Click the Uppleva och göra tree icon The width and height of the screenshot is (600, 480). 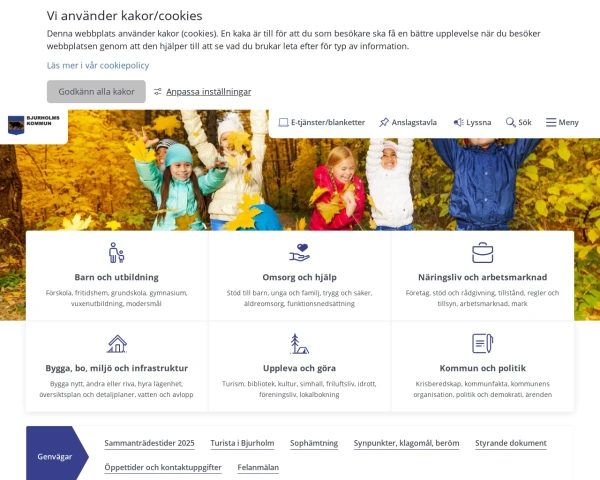click(299, 344)
